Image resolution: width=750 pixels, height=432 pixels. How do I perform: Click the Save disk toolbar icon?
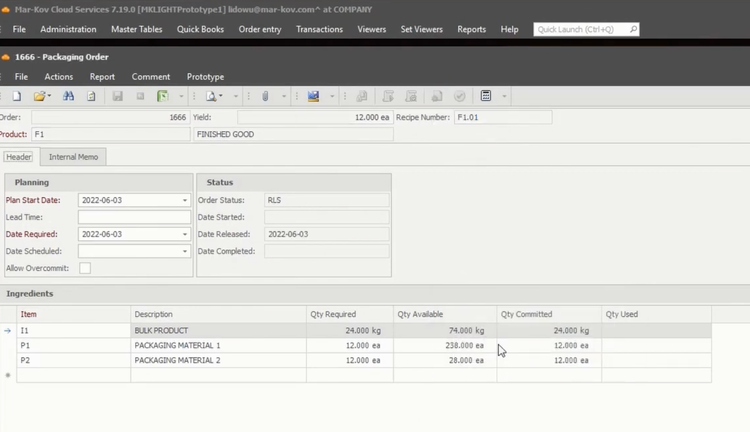tap(117, 97)
